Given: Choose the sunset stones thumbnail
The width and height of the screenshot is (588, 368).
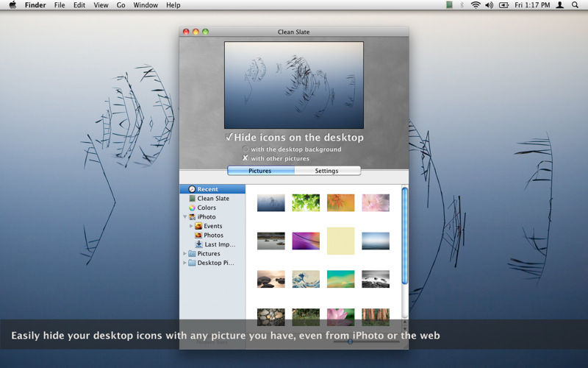Looking at the screenshot, I should click(270, 279).
